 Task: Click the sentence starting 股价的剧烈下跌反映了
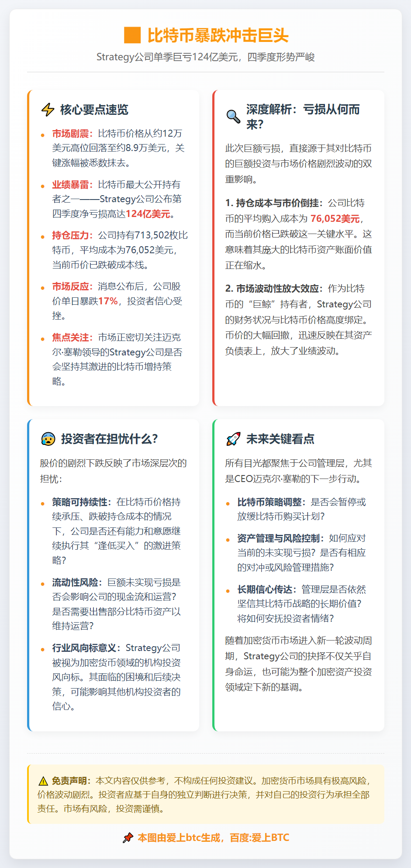[114, 471]
